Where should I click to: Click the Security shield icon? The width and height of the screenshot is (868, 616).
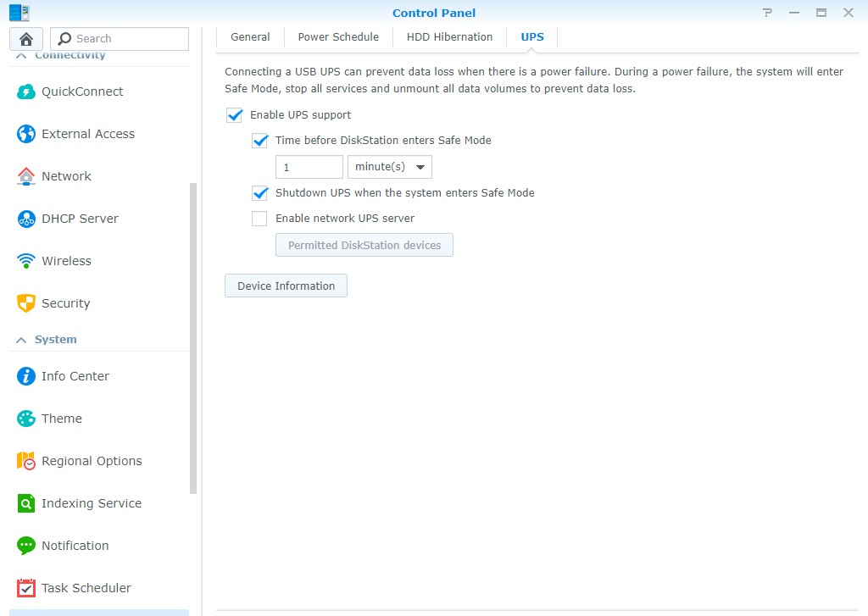pyautogui.click(x=26, y=303)
